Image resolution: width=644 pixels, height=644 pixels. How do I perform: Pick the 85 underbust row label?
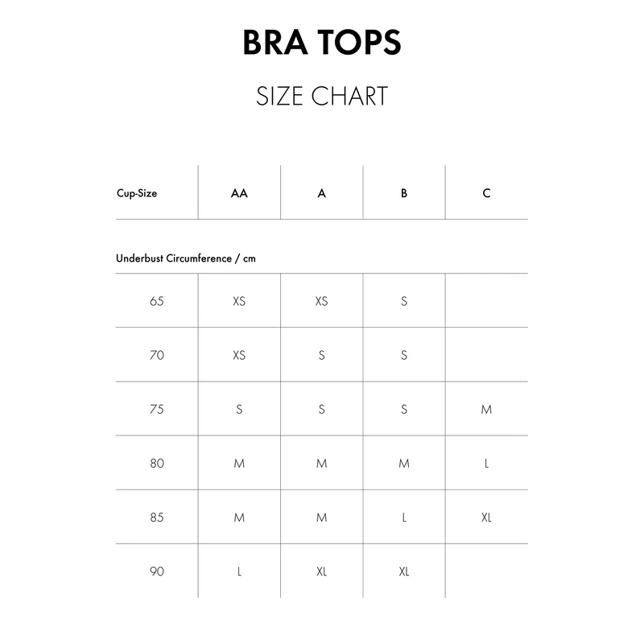[x=157, y=517]
